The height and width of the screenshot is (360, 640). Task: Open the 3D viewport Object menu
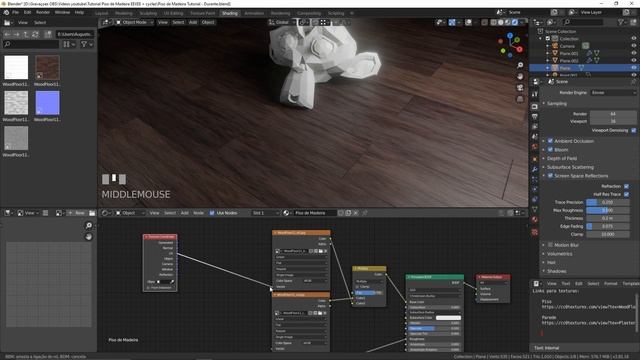208,22
